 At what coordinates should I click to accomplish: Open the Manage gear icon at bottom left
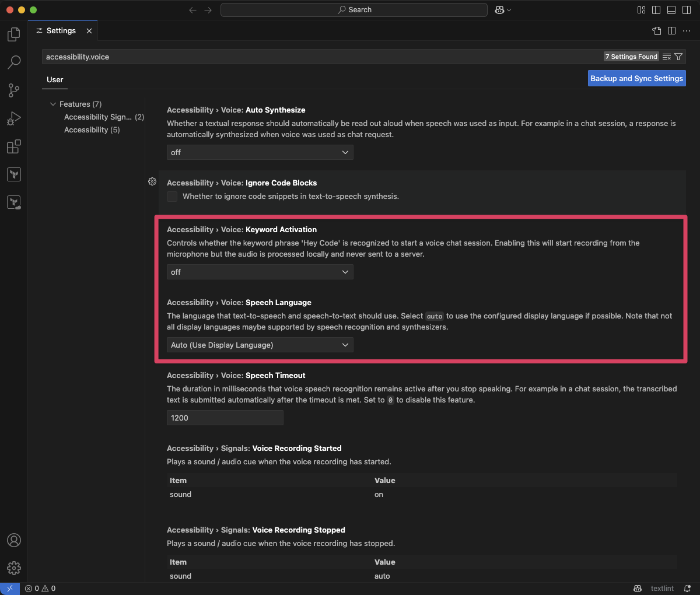[x=14, y=568]
